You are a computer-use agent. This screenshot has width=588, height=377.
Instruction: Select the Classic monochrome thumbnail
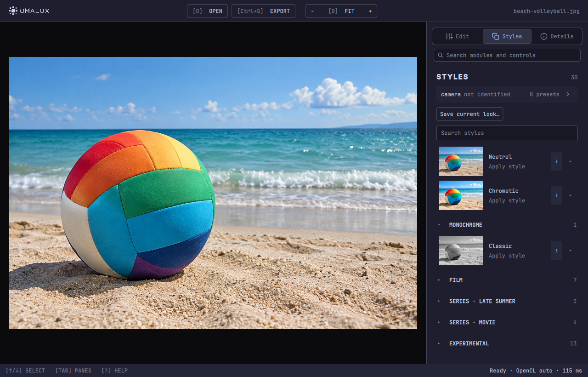pos(461,251)
